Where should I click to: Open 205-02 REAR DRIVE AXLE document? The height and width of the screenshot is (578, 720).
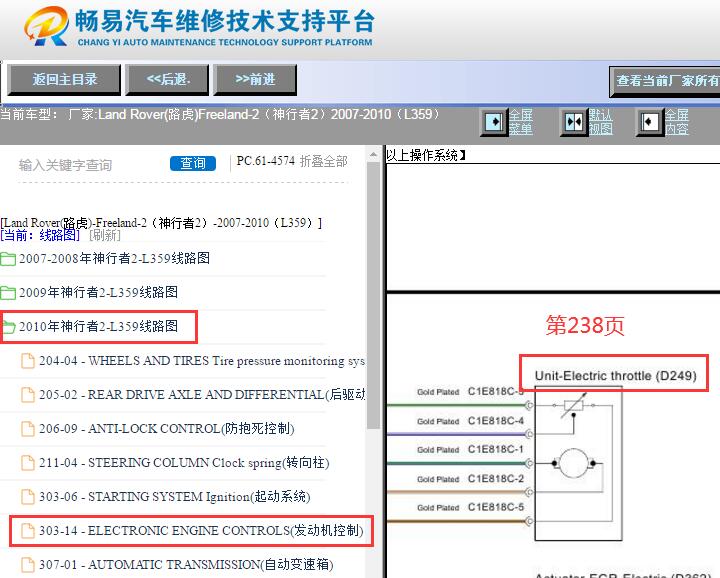pyautogui.click(x=202, y=395)
